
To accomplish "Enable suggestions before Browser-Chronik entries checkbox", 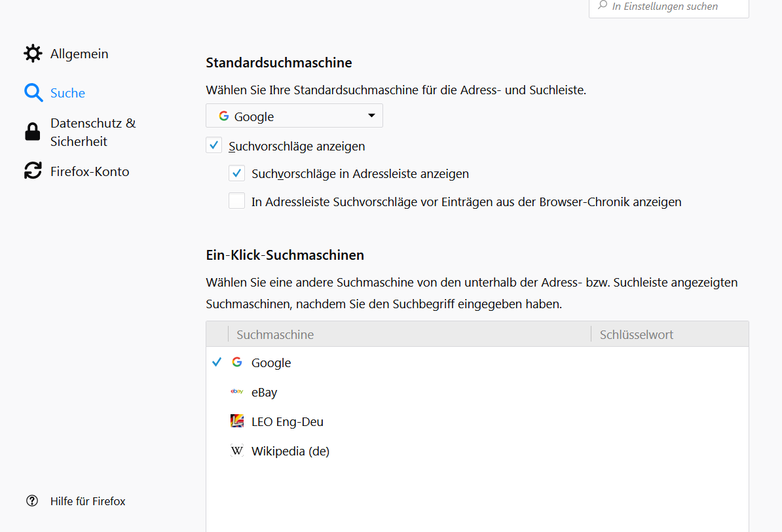I will (236, 201).
